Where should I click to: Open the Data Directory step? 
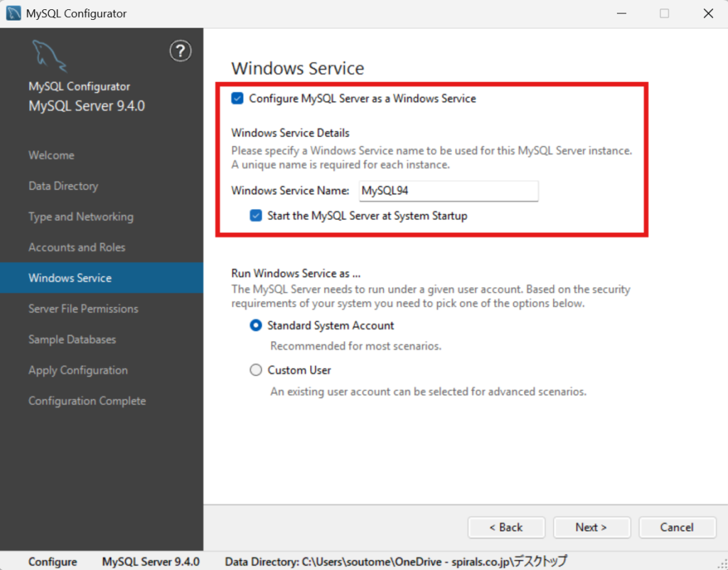click(63, 186)
